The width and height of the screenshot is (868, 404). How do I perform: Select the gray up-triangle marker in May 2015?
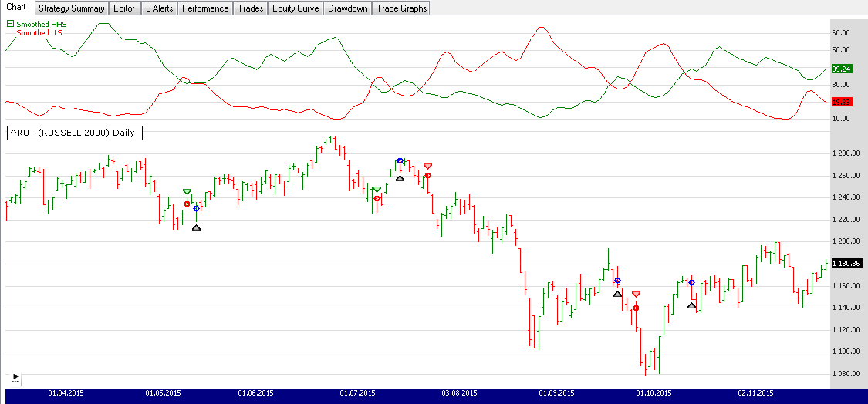(x=196, y=227)
